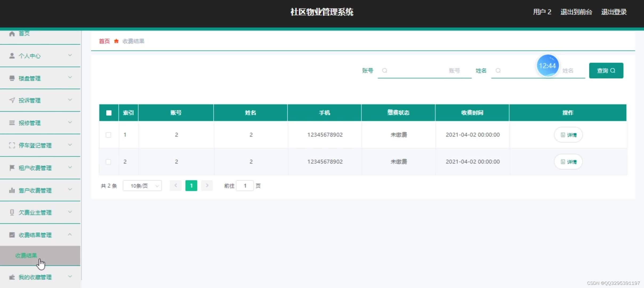This screenshot has width=644, height=288.
Task: Click 12345678902 in row index 1
Action: [325, 135]
